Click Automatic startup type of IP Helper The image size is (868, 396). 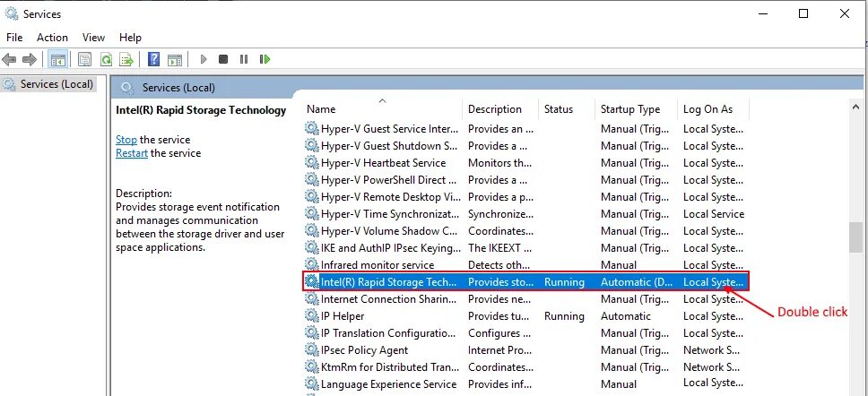pyautogui.click(x=626, y=316)
